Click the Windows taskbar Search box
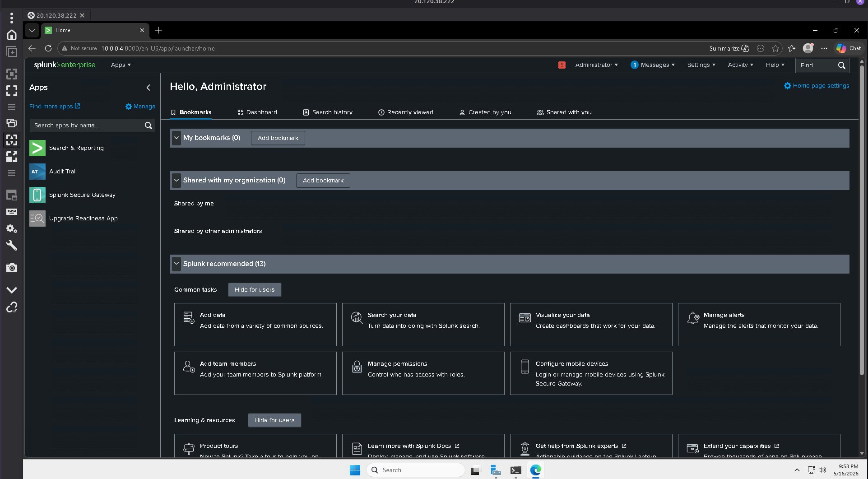868x479 pixels. 415,470
